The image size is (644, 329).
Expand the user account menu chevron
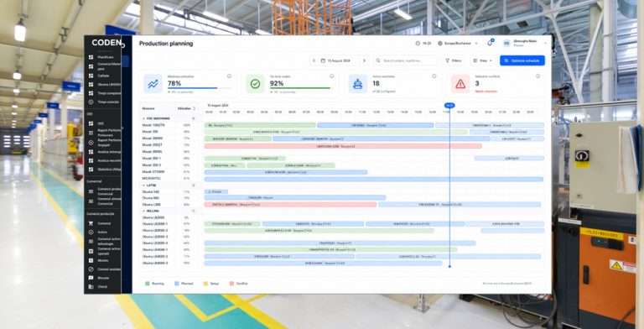pos(546,43)
